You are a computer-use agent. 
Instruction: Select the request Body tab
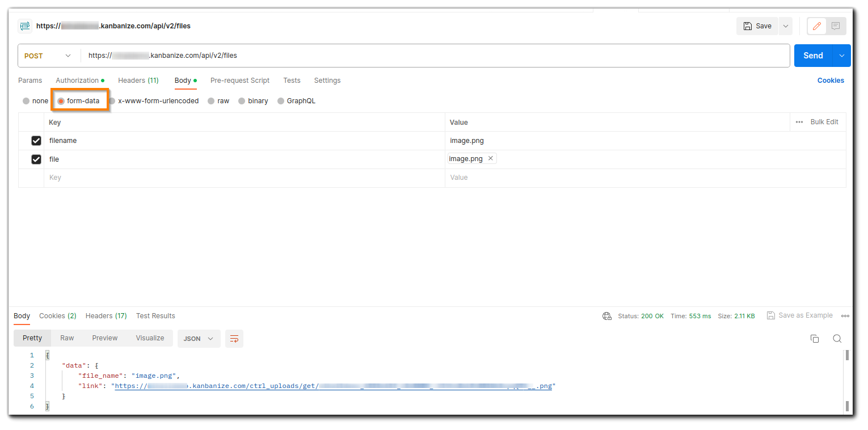pos(186,81)
